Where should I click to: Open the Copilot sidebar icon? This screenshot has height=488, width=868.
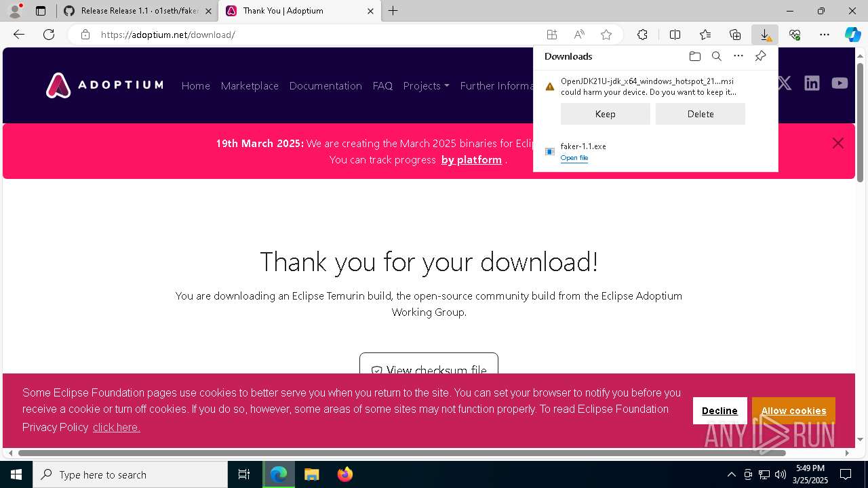click(852, 35)
